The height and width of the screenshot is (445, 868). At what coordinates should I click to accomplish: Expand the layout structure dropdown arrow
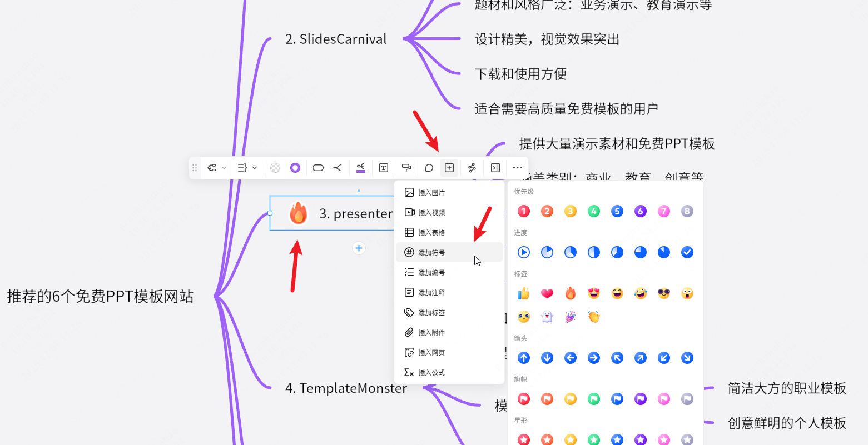coord(224,168)
